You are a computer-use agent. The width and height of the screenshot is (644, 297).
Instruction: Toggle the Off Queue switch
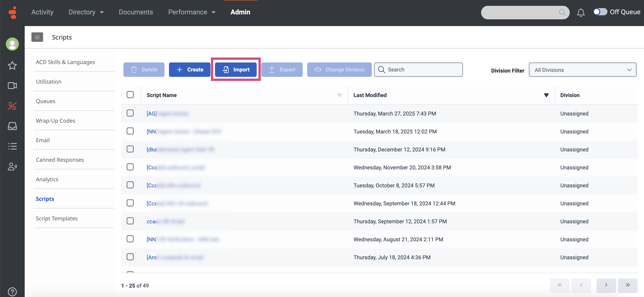[x=600, y=12]
